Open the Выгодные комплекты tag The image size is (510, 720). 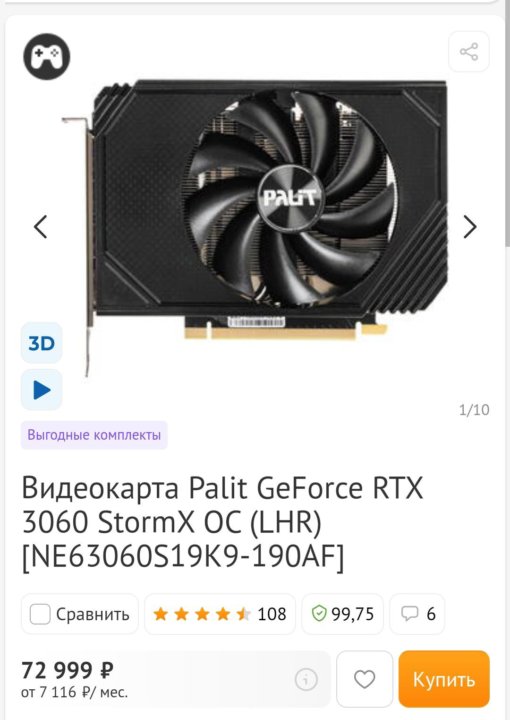point(94,435)
